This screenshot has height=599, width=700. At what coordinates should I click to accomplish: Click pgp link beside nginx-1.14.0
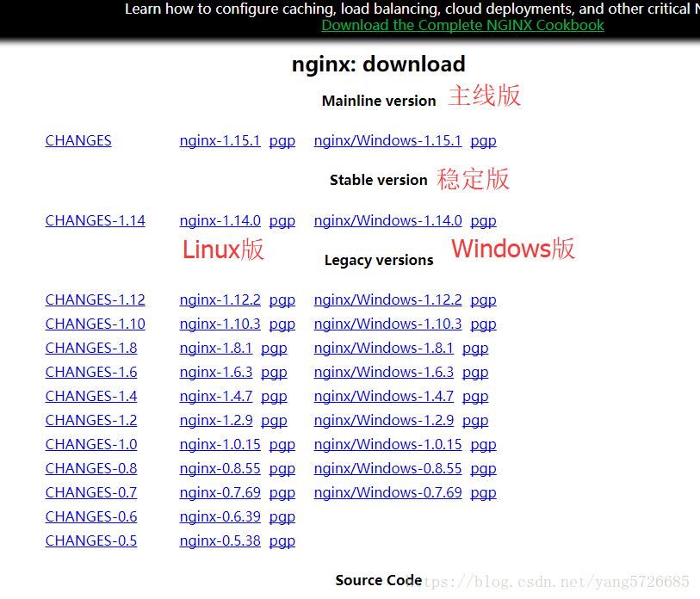[282, 221]
